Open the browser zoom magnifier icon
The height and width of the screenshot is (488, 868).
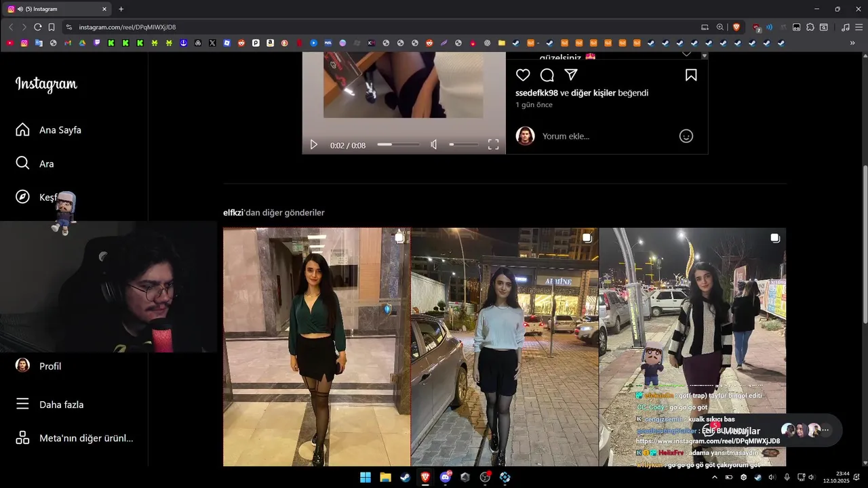coord(720,27)
